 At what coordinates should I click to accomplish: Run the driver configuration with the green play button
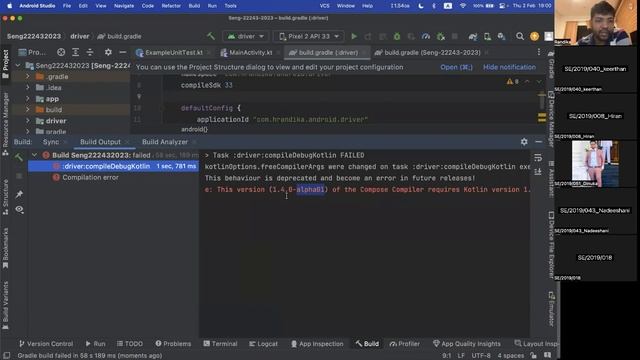(x=354, y=36)
